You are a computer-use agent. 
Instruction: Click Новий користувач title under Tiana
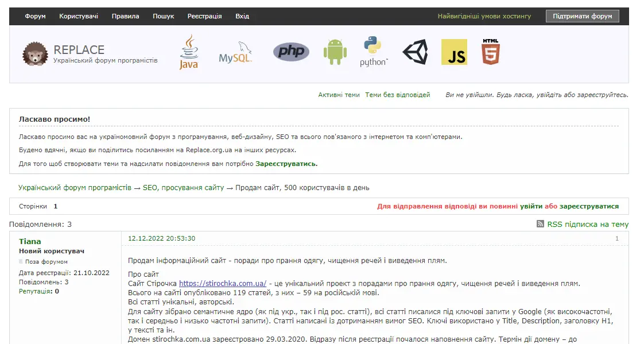point(51,251)
